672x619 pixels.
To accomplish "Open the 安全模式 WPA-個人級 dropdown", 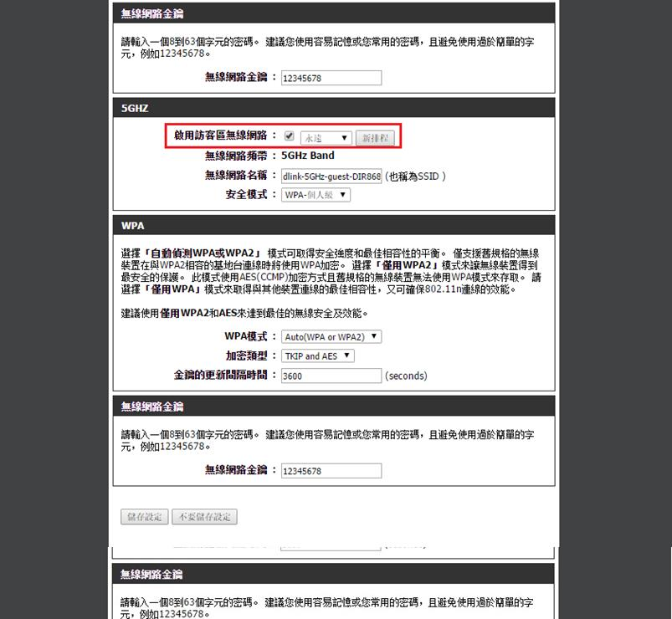I will [x=315, y=195].
